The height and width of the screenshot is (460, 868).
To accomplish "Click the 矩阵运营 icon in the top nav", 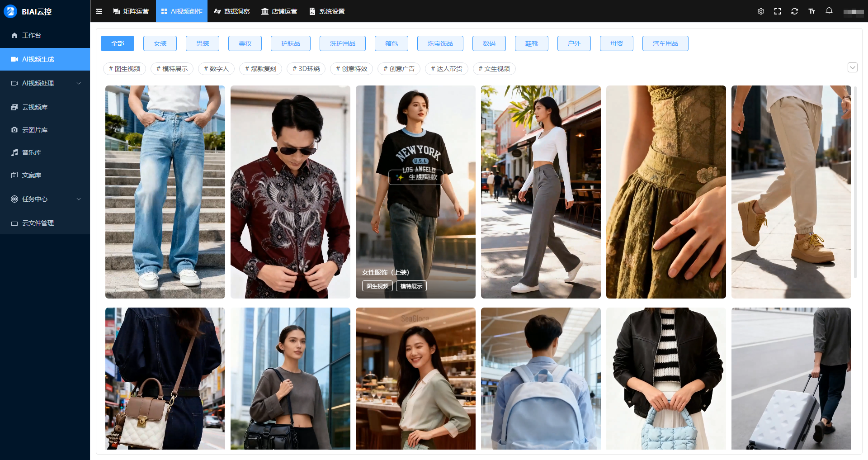I will tap(116, 11).
